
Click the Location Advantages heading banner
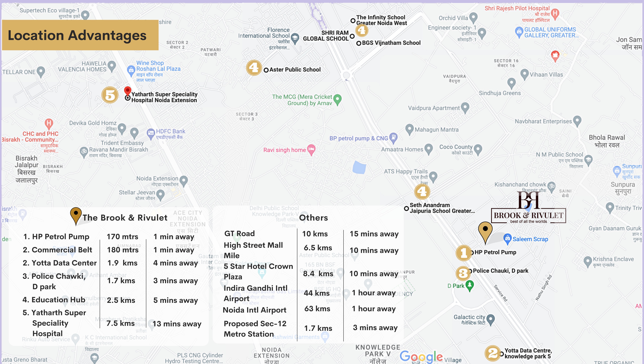coord(80,35)
